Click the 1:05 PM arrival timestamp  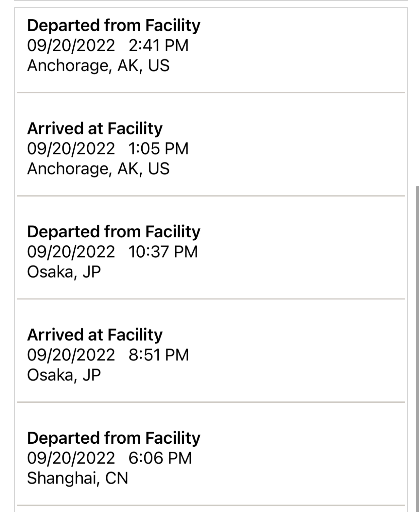[159, 149]
